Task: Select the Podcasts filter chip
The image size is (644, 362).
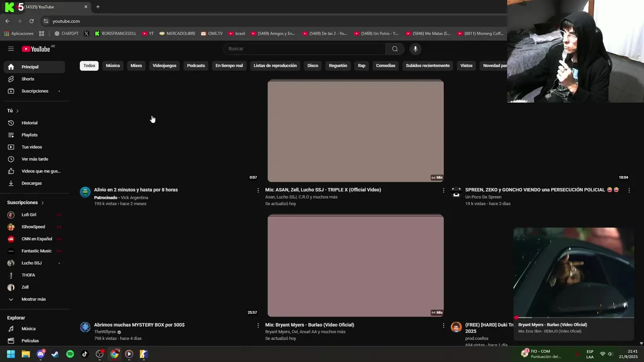Action: tap(196, 66)
